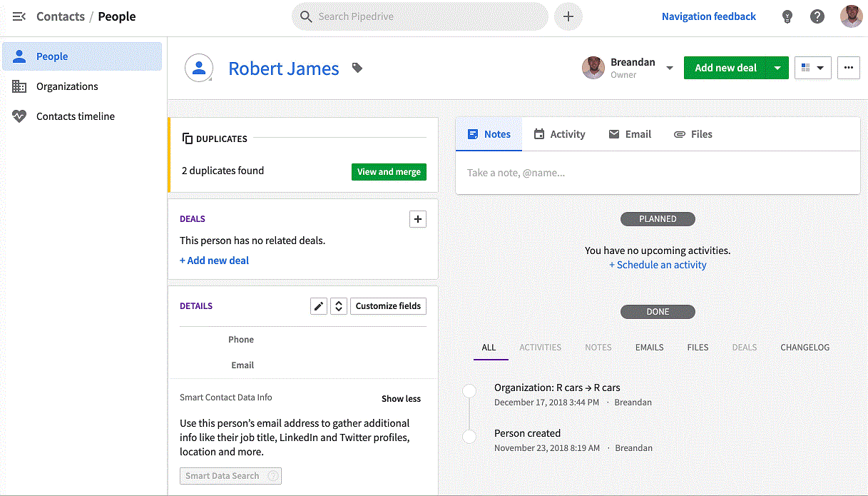Click the Contacts breadcrumb

tap(61, 16)
